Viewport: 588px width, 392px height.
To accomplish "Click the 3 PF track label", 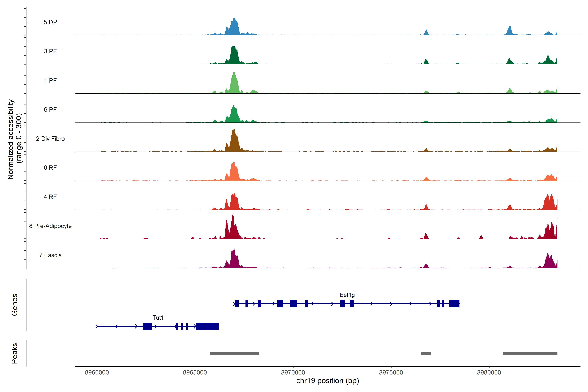I will click(50, 51).
